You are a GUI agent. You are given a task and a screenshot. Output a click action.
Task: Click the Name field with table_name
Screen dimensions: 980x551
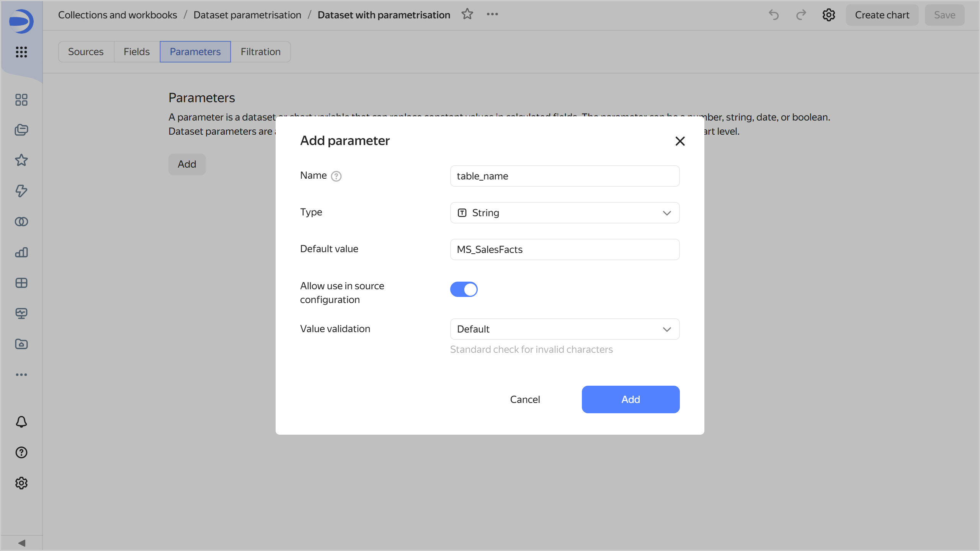(x=565, y=176)
